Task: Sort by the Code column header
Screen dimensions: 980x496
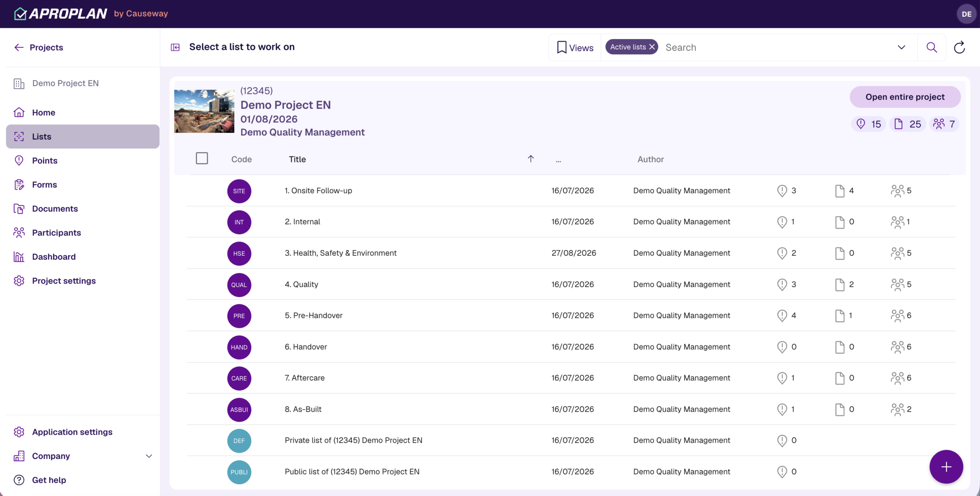Action: 242,160
